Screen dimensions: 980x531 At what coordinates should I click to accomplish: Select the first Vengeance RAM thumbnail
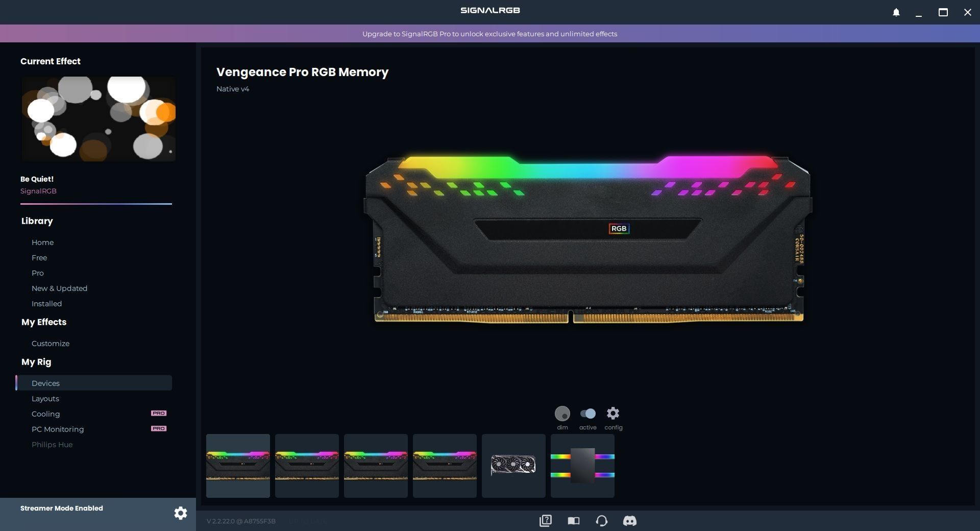tap(238, 466)
